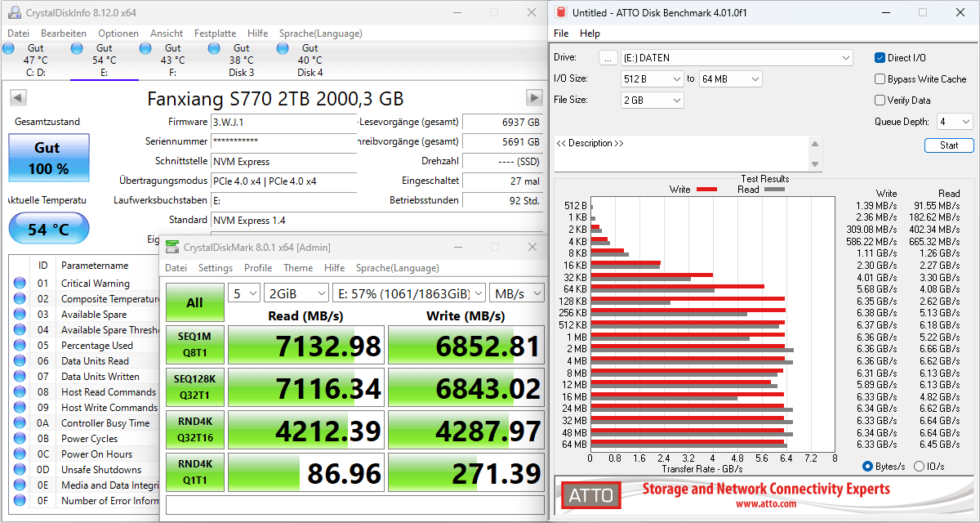Open Profile menu in CrystalDiskMark
Image resolution: width=980 pixels, height=523 pixels.
(258, 268)
